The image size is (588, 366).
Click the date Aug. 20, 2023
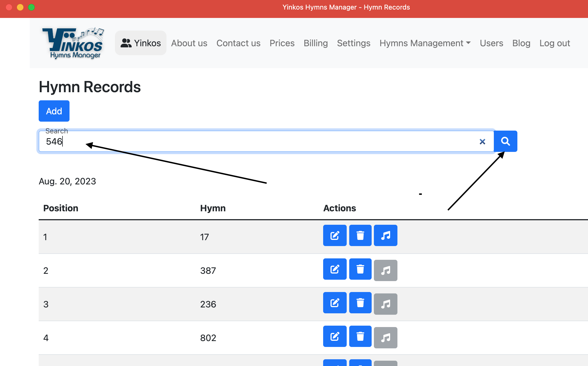[67, 181]
